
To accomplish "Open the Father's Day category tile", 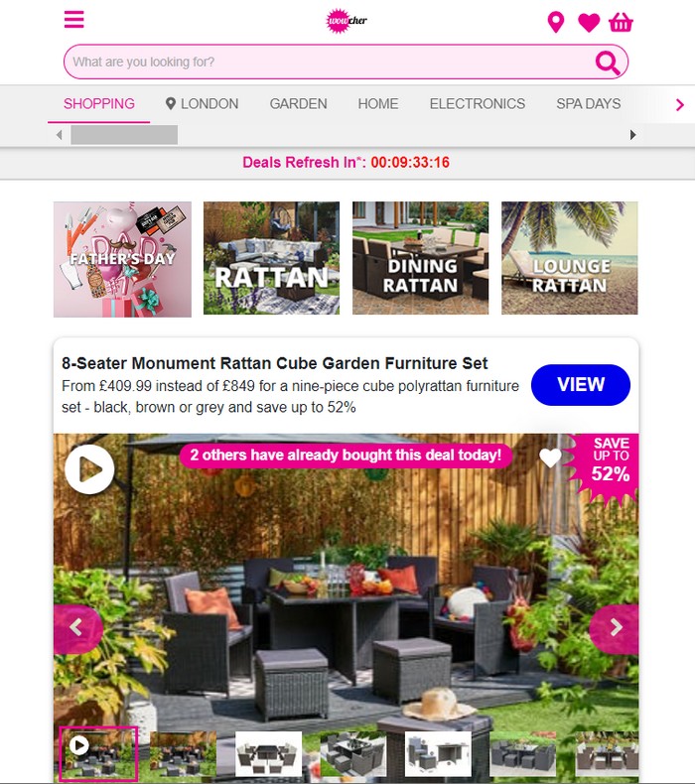I will click(x=122, y=259).
